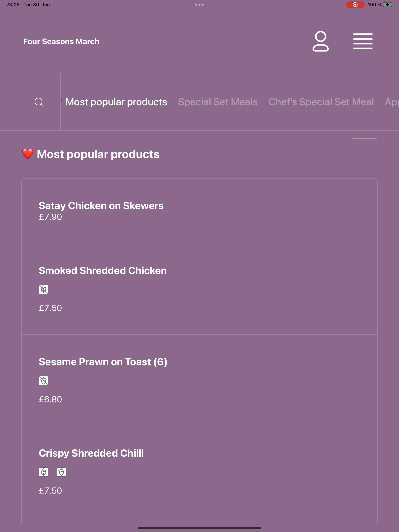Tap the red screen recording indicator

point(355,4)
